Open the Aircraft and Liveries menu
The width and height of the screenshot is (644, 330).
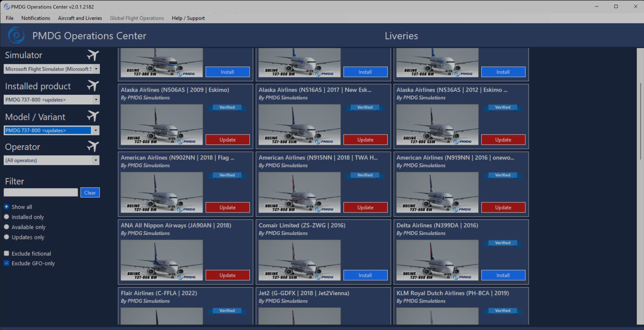click(x=80, y=18)
